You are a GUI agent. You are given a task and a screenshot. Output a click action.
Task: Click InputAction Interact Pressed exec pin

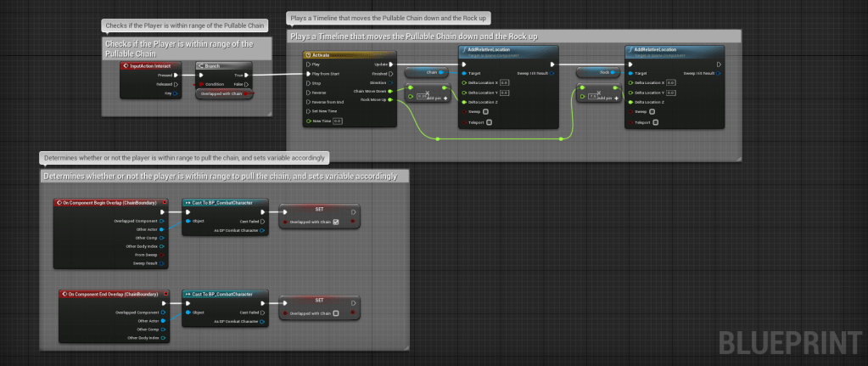176,75
